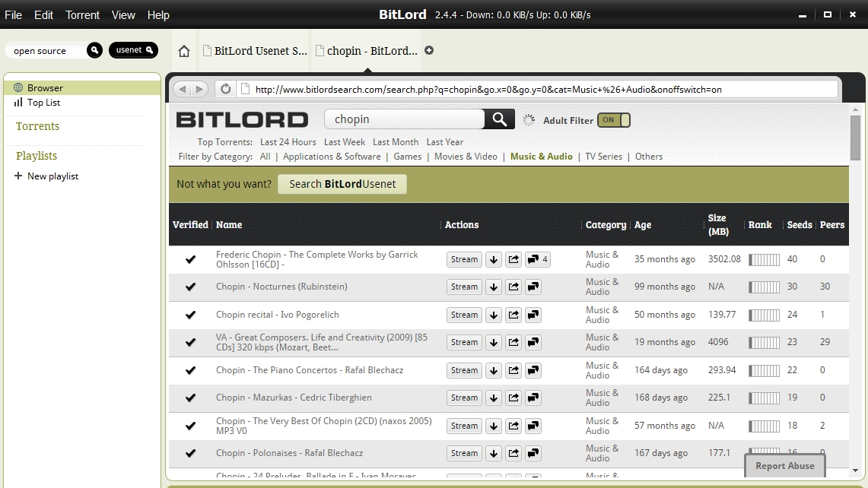Download the Chopin Nocturnes (Rubinstein) torrent
The image size is (868, 488).
[x=493, y=287]
